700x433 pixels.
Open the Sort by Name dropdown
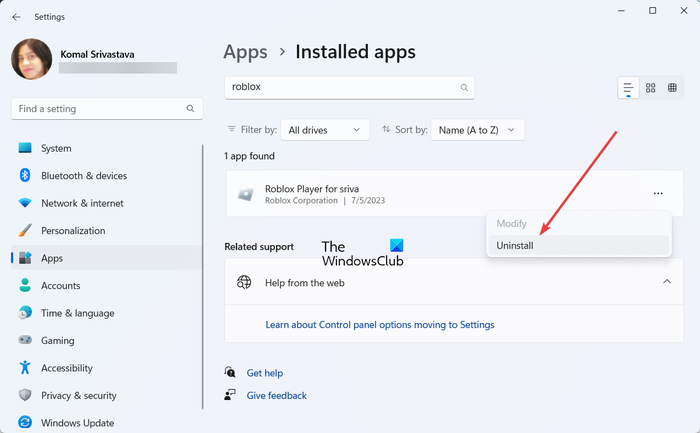click(477, 130)
